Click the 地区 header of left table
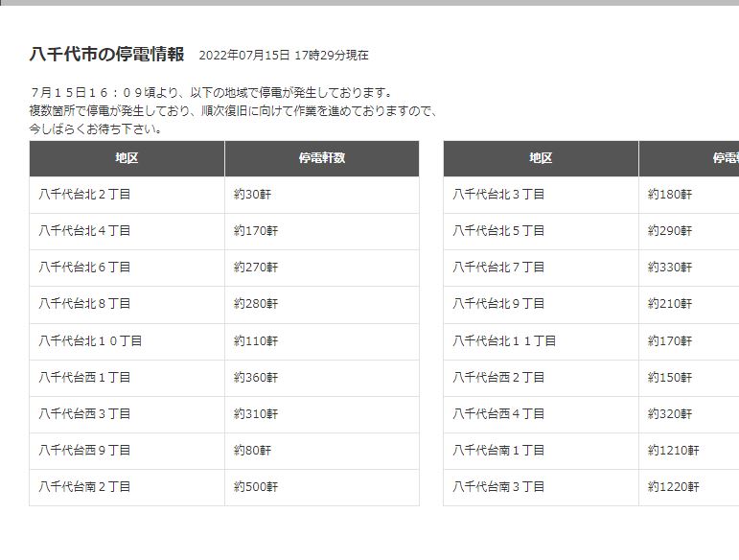Image resolution: width=739 pixels, height=560 pixels. [127, 158]
